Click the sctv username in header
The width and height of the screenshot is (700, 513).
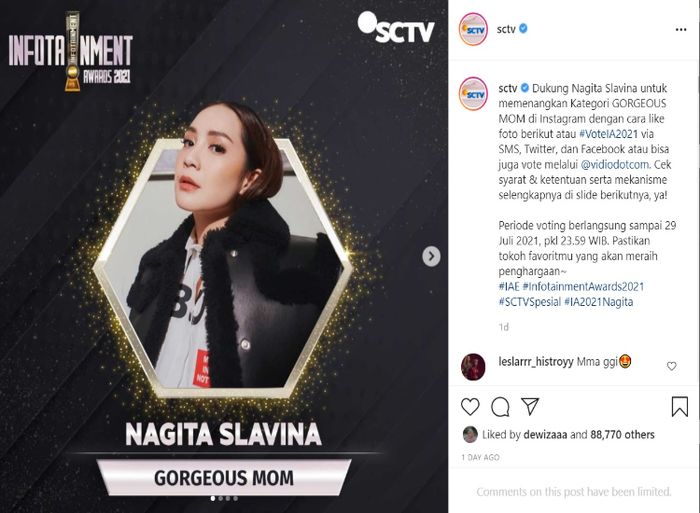506,29
